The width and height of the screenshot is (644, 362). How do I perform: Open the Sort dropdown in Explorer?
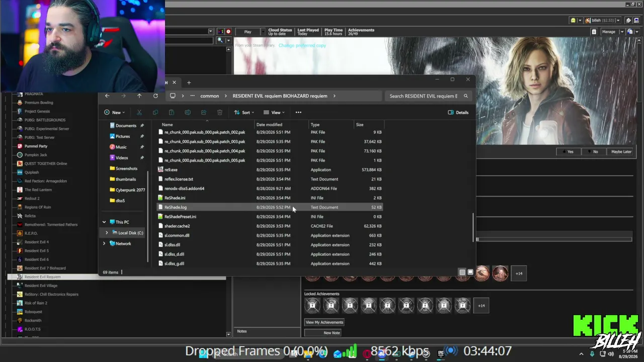[x=244, y=113]
